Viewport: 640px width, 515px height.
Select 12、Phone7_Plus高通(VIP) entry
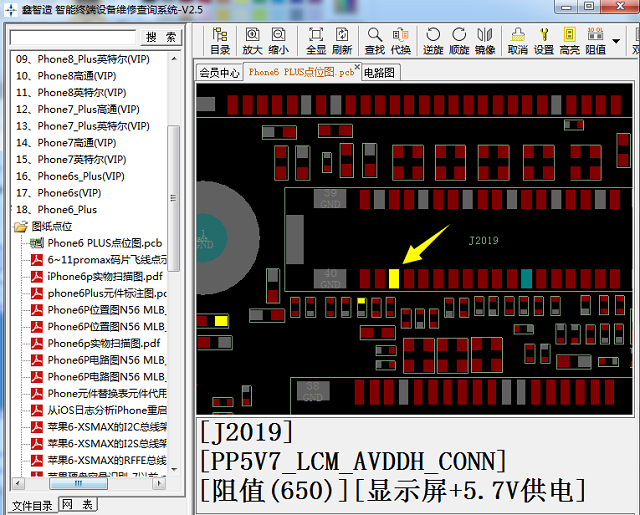[x=78, y=109]
